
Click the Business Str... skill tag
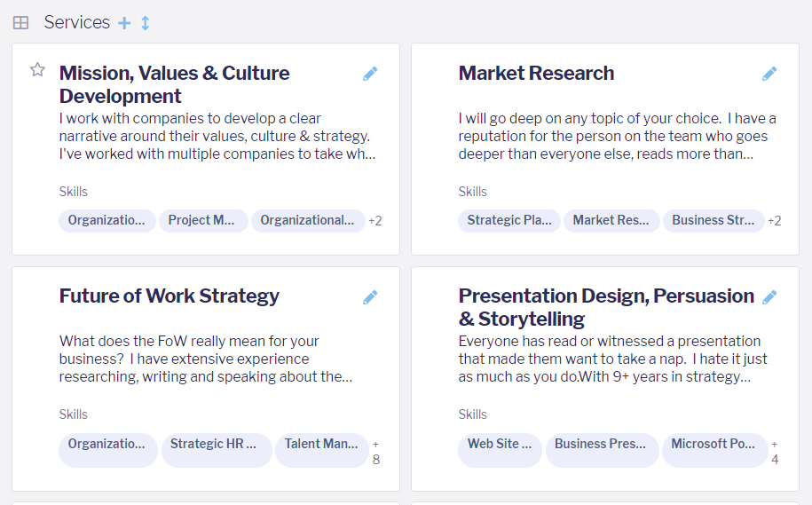click(713, 221)
